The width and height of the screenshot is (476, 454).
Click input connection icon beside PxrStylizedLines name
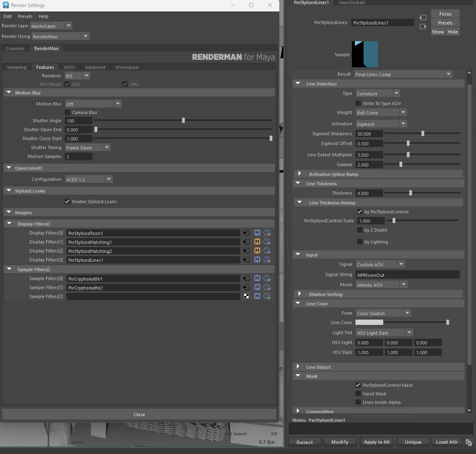point(423,18)
